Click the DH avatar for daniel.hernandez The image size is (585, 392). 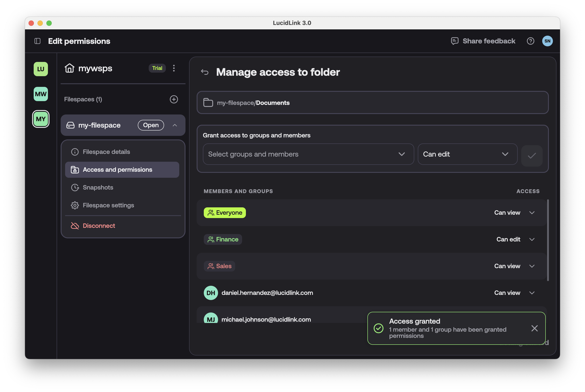[x=211, y=293]
